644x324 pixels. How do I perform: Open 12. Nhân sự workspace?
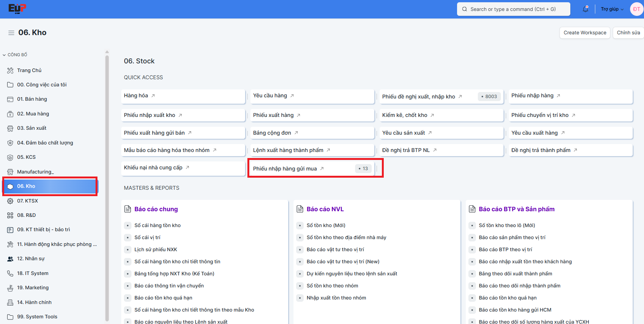(x=31, y=258)
